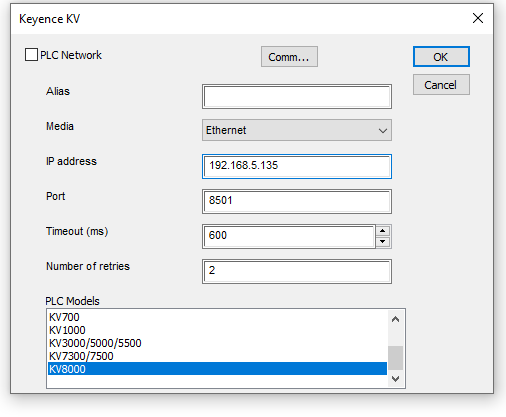The height and width of the screenshot is (417, 506).
Task: Select KV3000/5000/5500 PLC model
Action: point(217,343)
